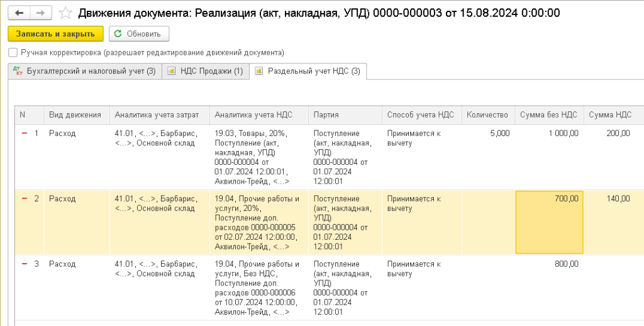This screenshot has width=644, height=326.
Task: Click the icon on Раздельный учет НДС tab
Action: coord(258,71)
